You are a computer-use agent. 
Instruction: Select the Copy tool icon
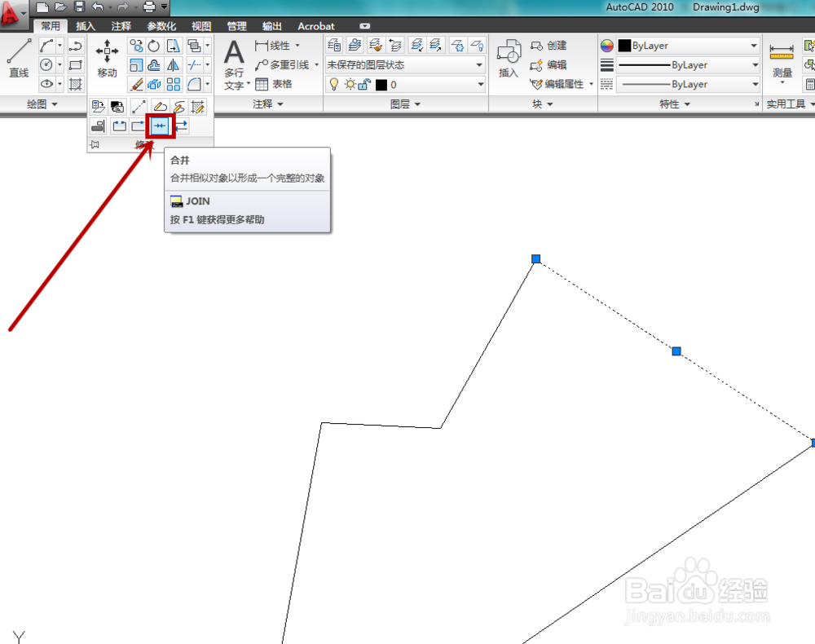pos(136,46)
